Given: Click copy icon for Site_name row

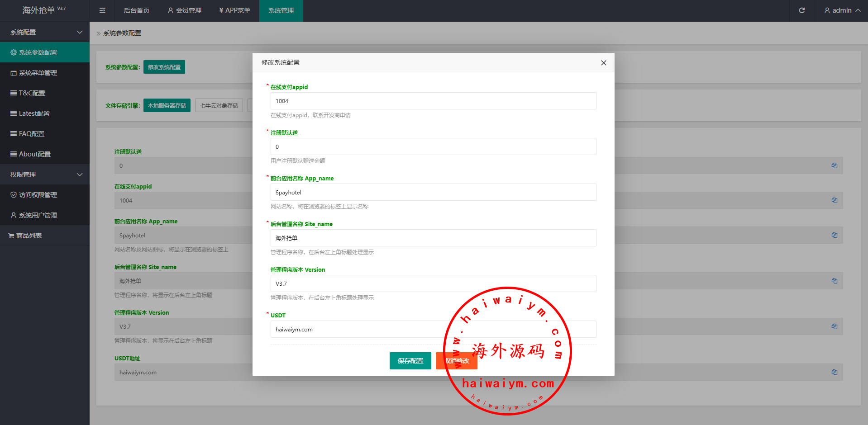Looking at the screenshot, I should coord(834,281).
